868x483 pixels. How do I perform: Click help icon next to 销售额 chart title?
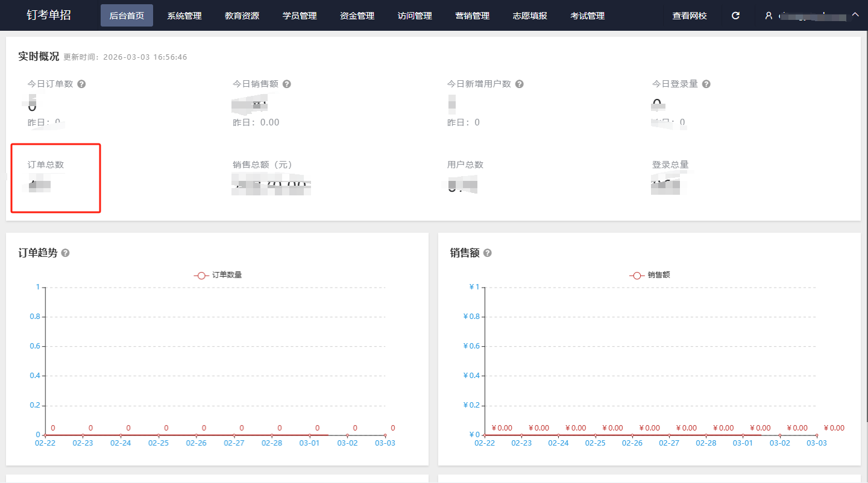tap(488, 253)
